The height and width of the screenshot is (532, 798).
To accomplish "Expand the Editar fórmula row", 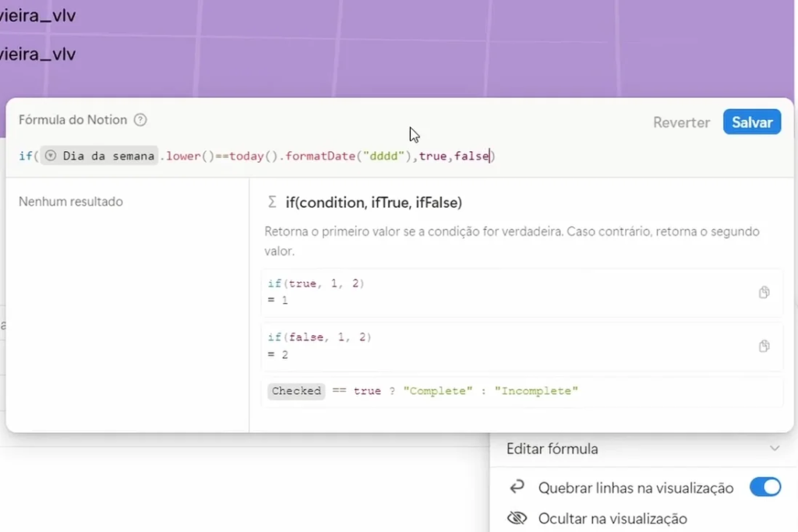I will click(643, 449).
